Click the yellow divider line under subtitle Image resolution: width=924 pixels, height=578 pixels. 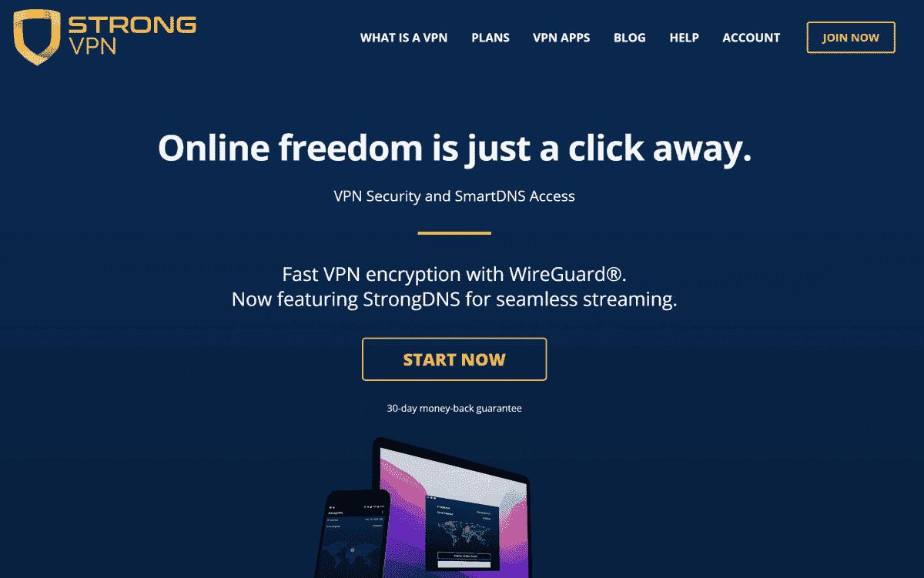(x=454, y=232)
